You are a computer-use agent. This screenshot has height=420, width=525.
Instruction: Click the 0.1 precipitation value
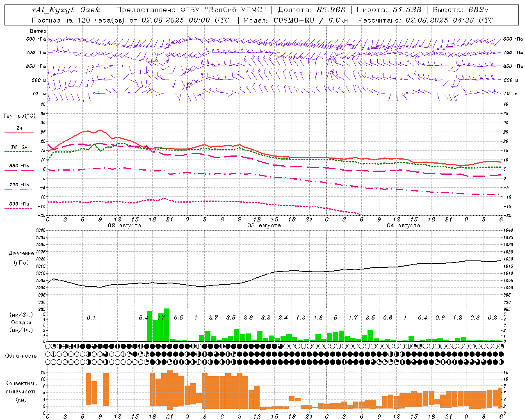coord(91,317)
